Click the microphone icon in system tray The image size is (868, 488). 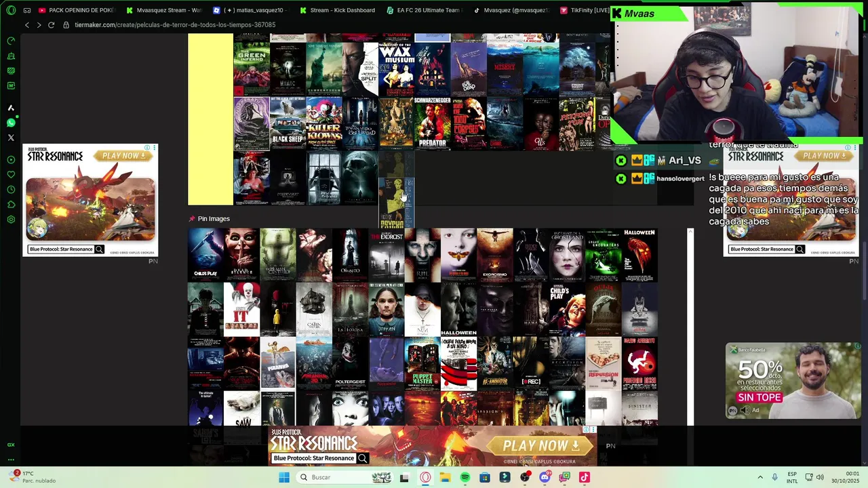[774, 477]
